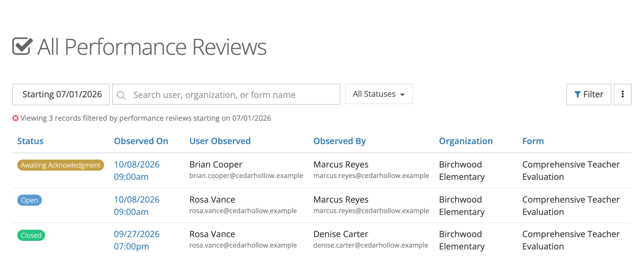
Task: Click the Closed status badge
Action: (x=31, y=235)
